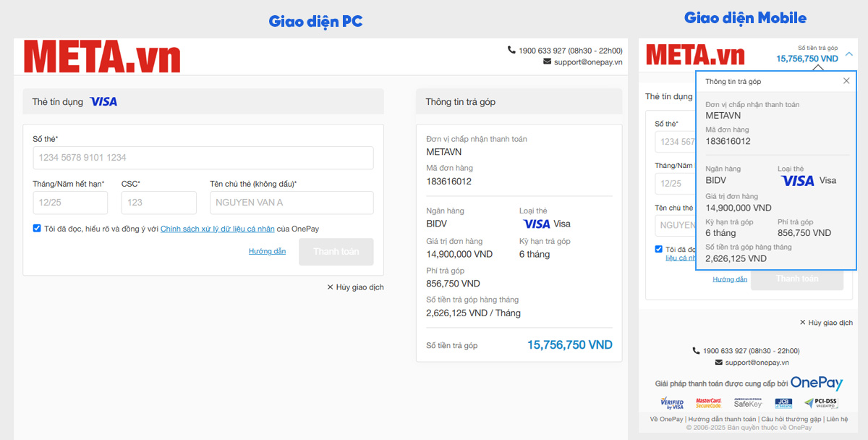Click the blue 15,756,750 VND total in Mobile header
The image size is (868, 440).
[x=807, y=59]
